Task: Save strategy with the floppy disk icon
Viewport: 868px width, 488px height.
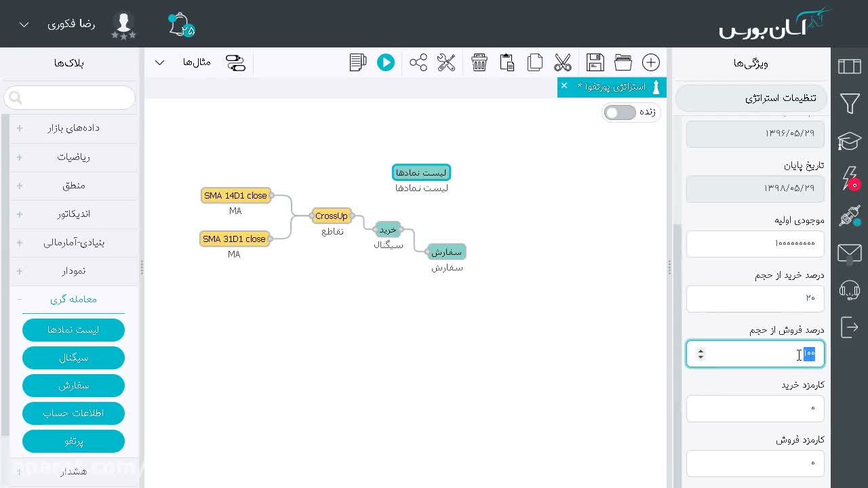Action: click(595, 62)
